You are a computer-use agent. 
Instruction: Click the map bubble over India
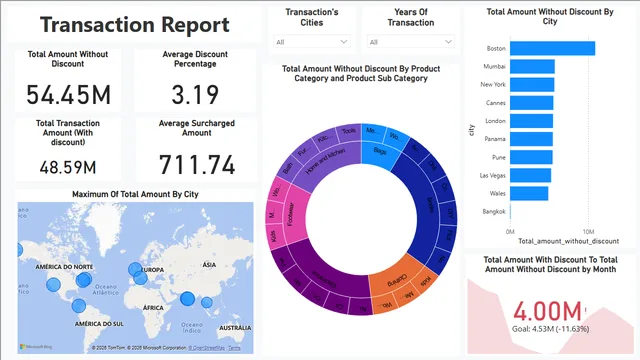(187, 299)
